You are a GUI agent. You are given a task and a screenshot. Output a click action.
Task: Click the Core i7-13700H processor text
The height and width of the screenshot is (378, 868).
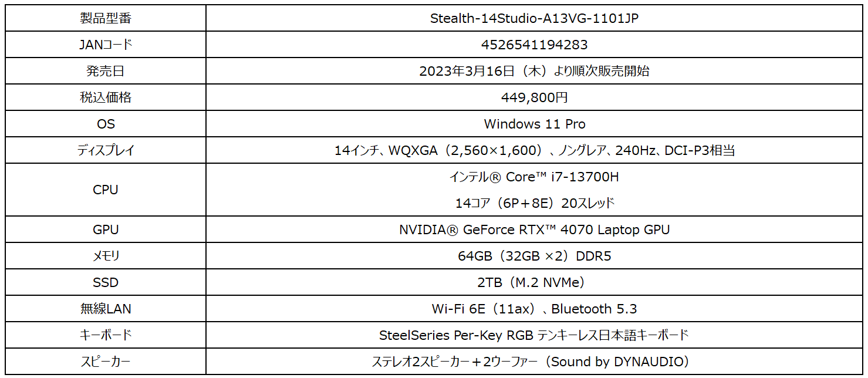click(x=534, y=177)
